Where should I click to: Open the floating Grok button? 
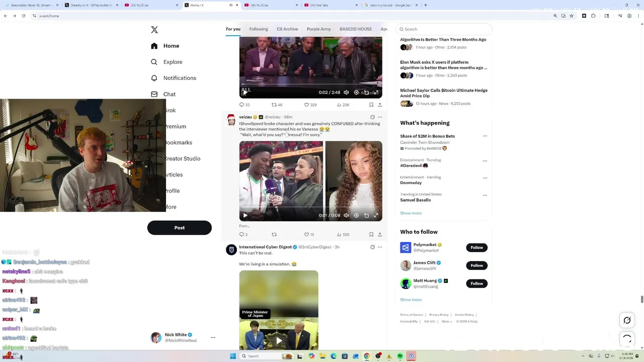(x=627, y=320)
